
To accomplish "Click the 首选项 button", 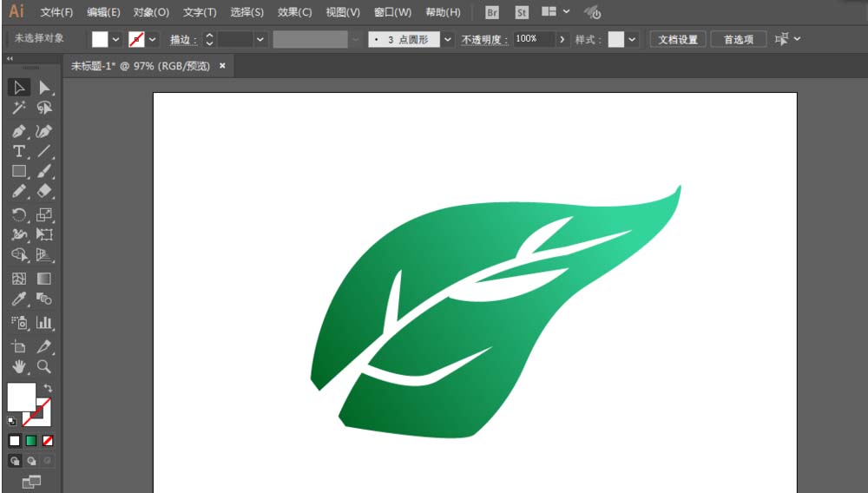I will tap(738, 40).
